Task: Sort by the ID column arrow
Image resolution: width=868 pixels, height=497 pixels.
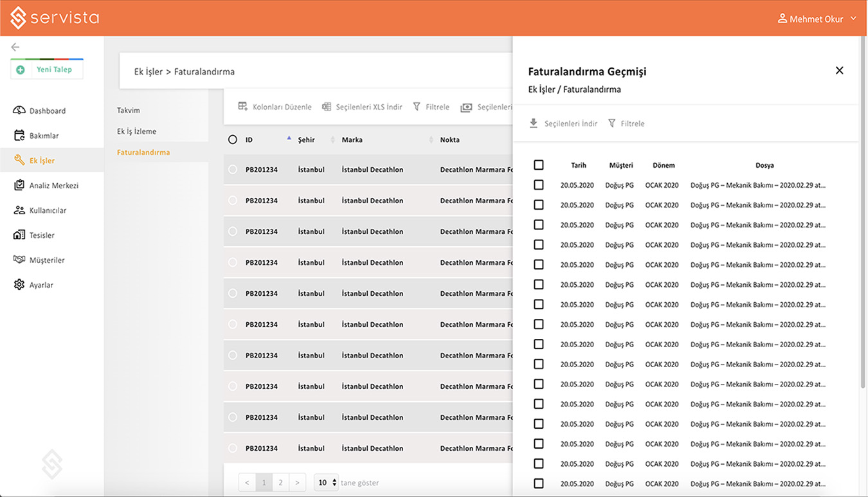Action: tap(289, 139)
